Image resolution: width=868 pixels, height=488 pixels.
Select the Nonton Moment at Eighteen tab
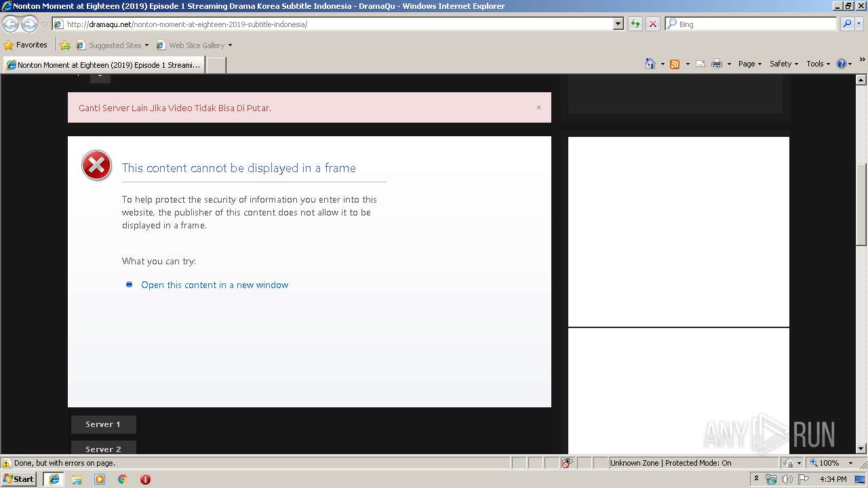pos(104,65)
